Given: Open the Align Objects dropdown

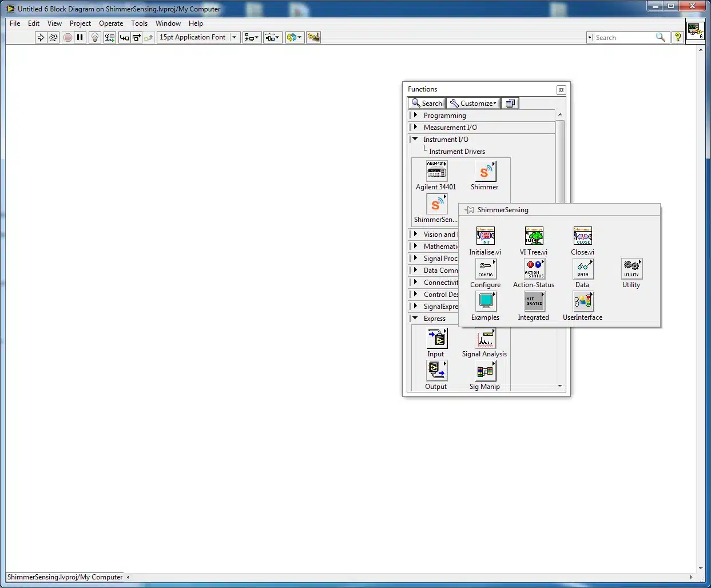Looking at the screenshot, I should tap(252, 37).
